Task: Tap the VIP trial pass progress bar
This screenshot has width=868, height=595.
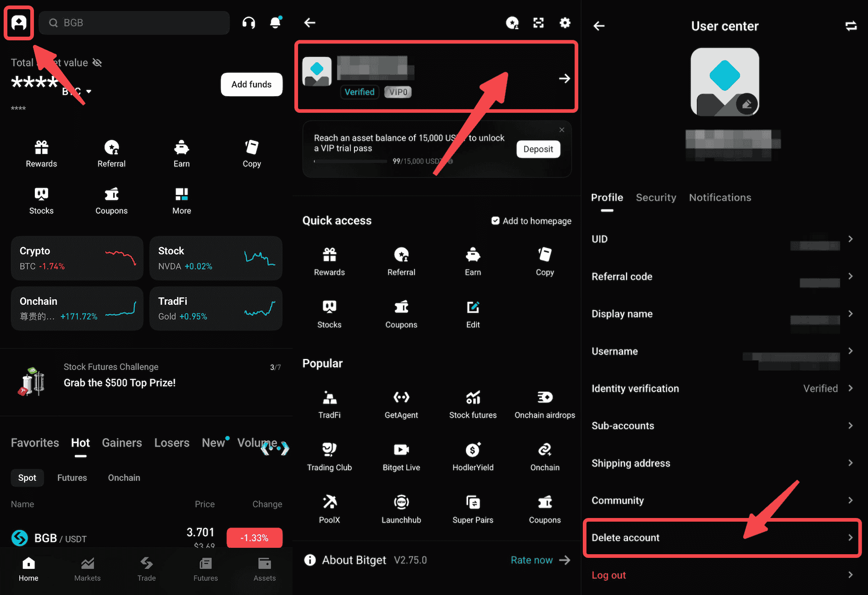Action: click(x=350, y=161)
